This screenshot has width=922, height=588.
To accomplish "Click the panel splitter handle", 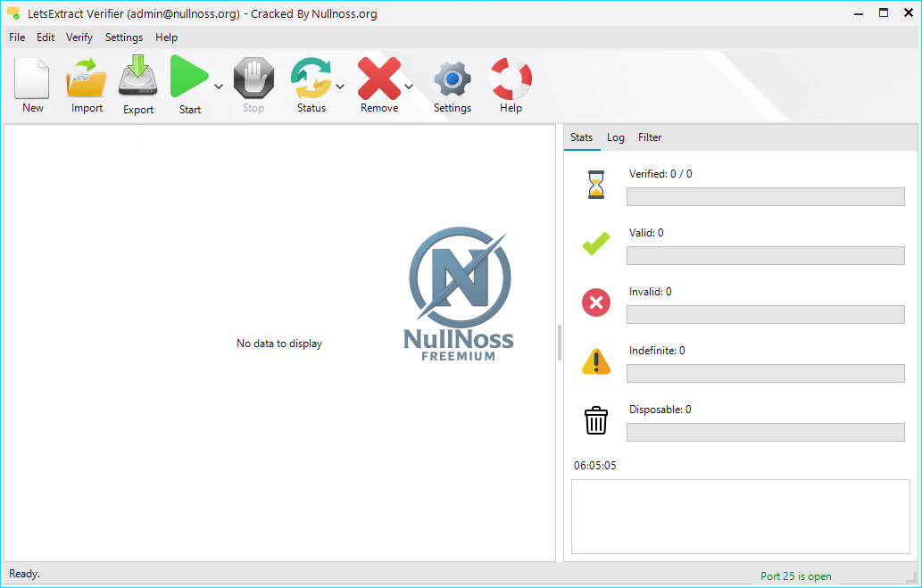I will [x=560, y=343].
